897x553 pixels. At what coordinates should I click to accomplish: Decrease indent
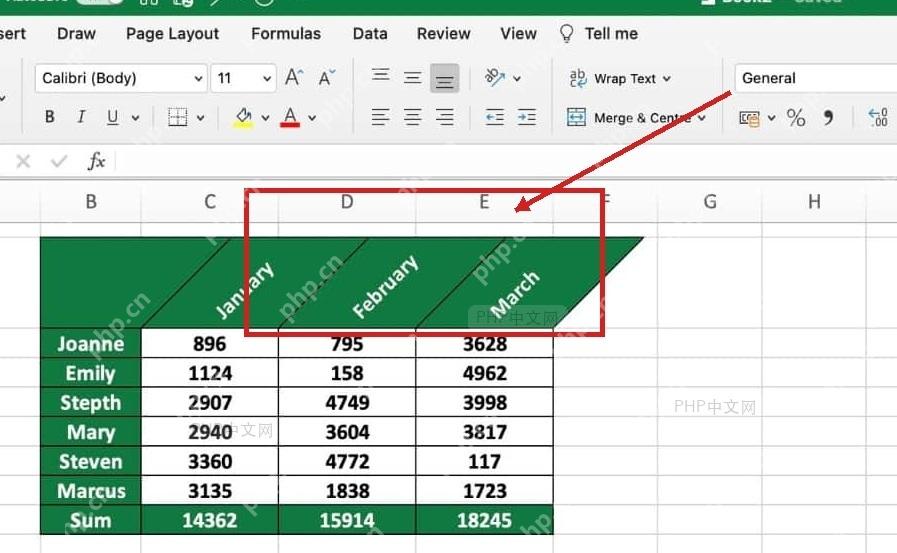(495, 117)
